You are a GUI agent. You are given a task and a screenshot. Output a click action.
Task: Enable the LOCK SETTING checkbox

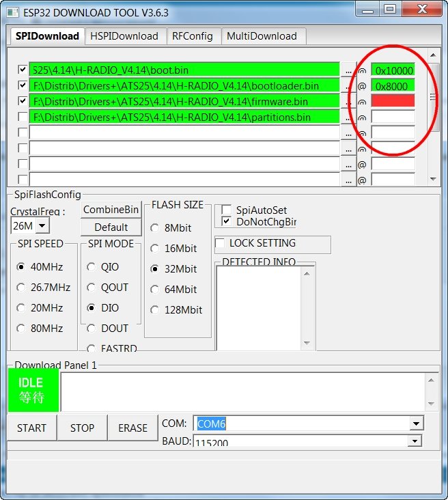tap(220, 242)
